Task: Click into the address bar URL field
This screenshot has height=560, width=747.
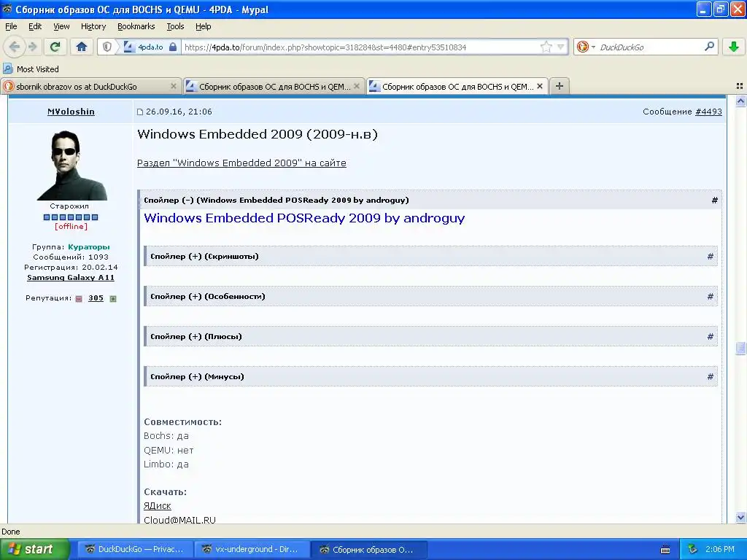Action: point(360,47)
